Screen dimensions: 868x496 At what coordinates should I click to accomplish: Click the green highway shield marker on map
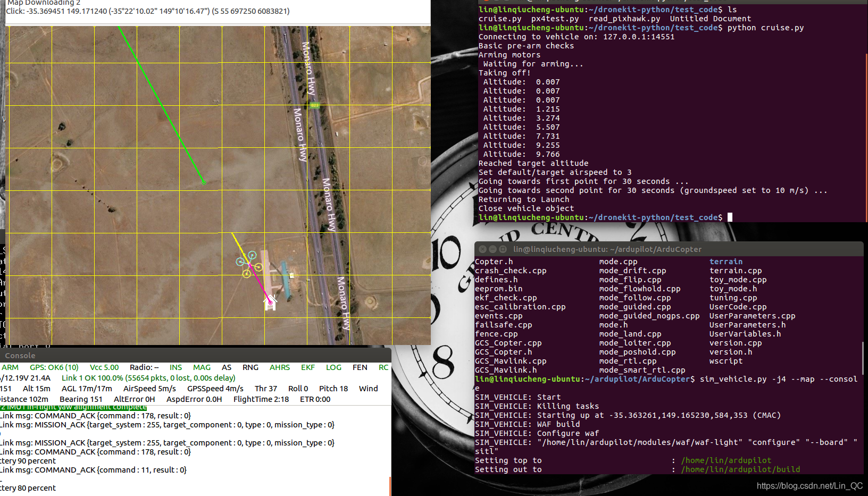click(x=315, y=105)
